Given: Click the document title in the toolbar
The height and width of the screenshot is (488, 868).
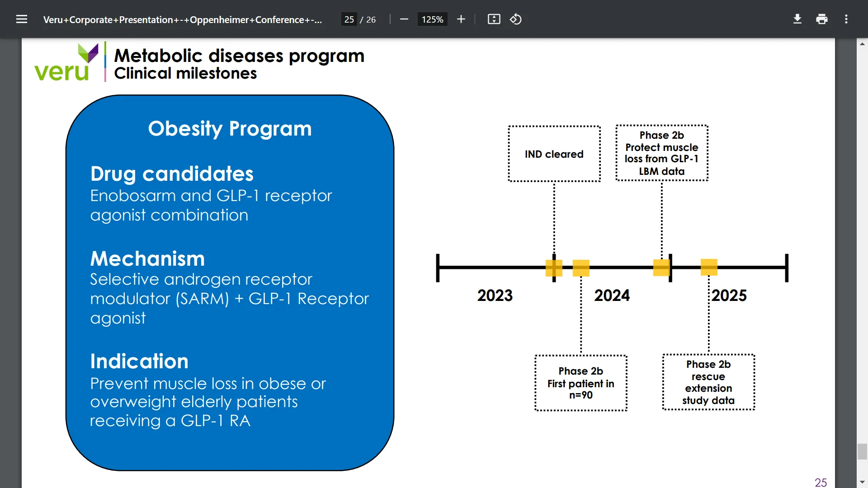Looking at the screenshot, I should pyautogui.click(x=183, y=19).
